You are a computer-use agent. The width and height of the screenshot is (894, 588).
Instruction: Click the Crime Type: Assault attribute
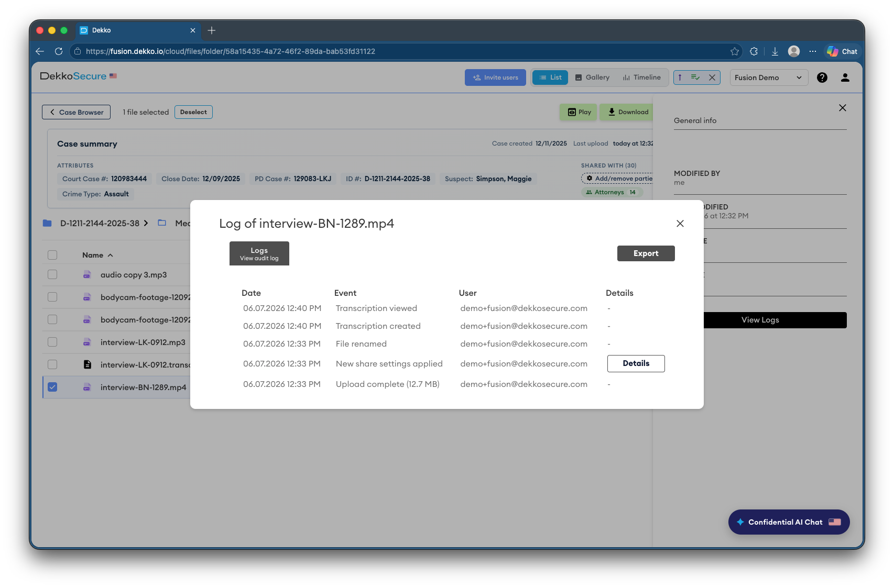pos(95,194)
